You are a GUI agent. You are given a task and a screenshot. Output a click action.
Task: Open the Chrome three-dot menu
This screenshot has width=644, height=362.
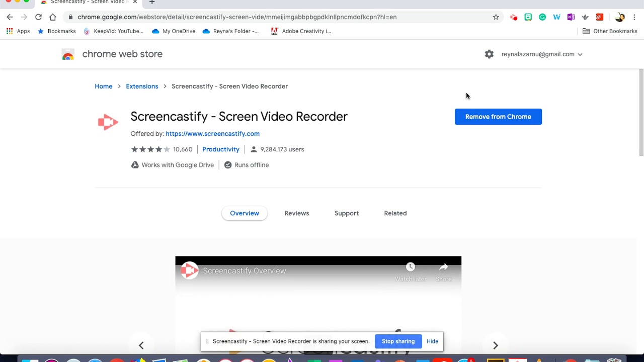point(634,17)
